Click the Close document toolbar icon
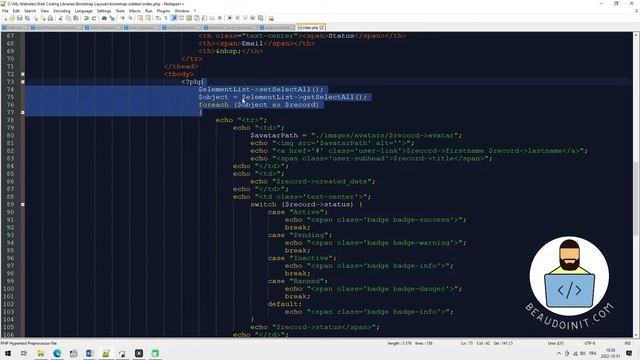The width and height of the screenshot is (640, 360). click(x=35, y=18)
